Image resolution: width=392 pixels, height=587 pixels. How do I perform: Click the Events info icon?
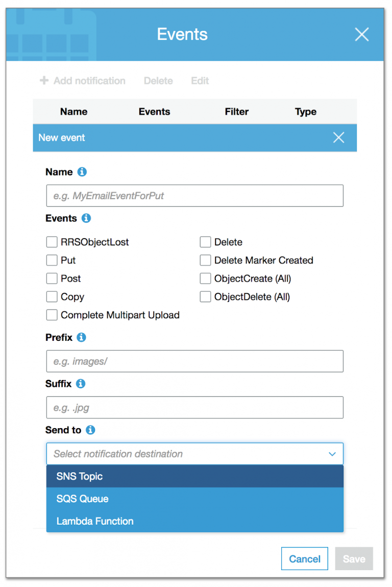click(x=86, y=218)
